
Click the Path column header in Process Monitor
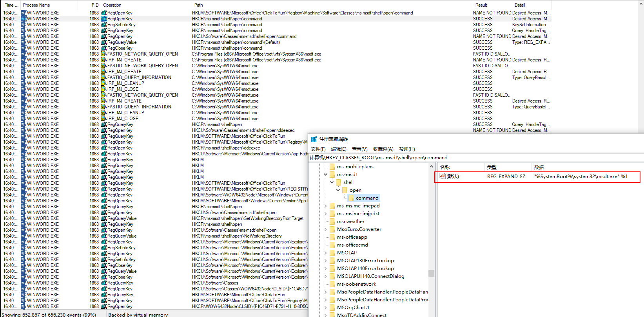(x=332, y=5)
